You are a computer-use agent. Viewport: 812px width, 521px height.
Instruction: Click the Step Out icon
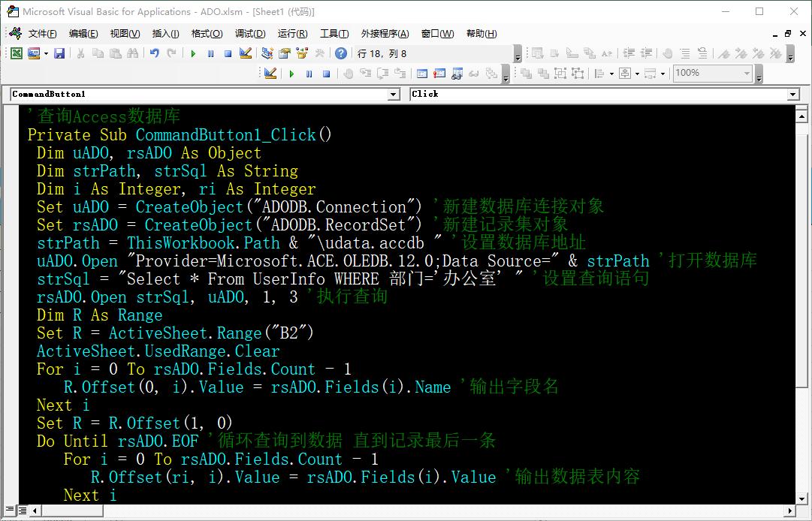[x=400, y=74]
